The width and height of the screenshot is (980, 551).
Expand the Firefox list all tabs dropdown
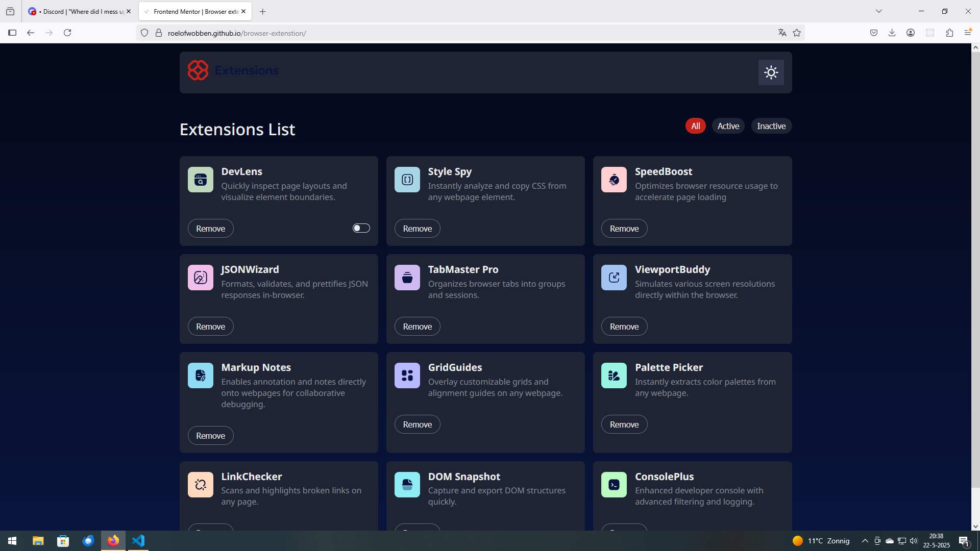[878, 11]
